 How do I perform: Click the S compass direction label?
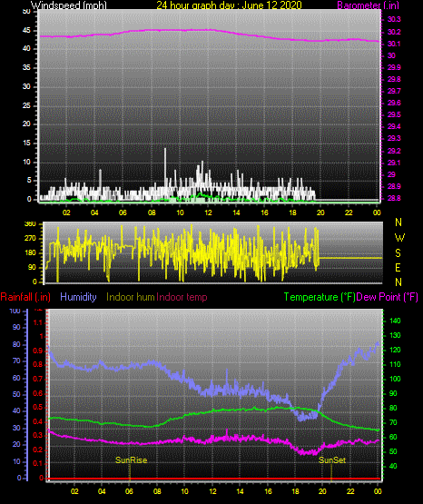398,253
